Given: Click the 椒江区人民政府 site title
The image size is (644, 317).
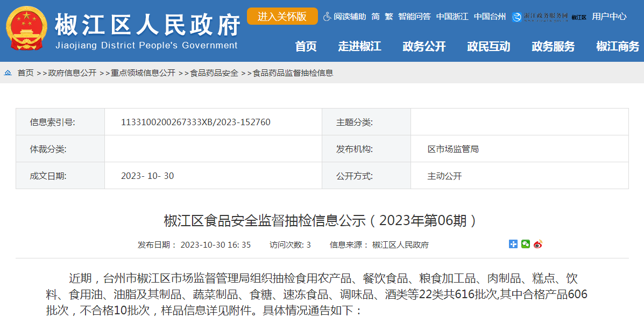Looking at the screenshot, I should [x=147, y=24].
